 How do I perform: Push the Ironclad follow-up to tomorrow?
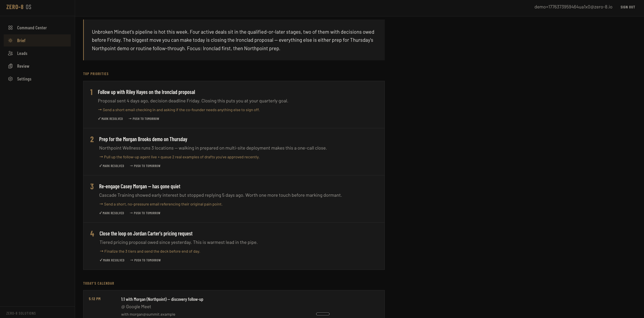tap(144, 119)
